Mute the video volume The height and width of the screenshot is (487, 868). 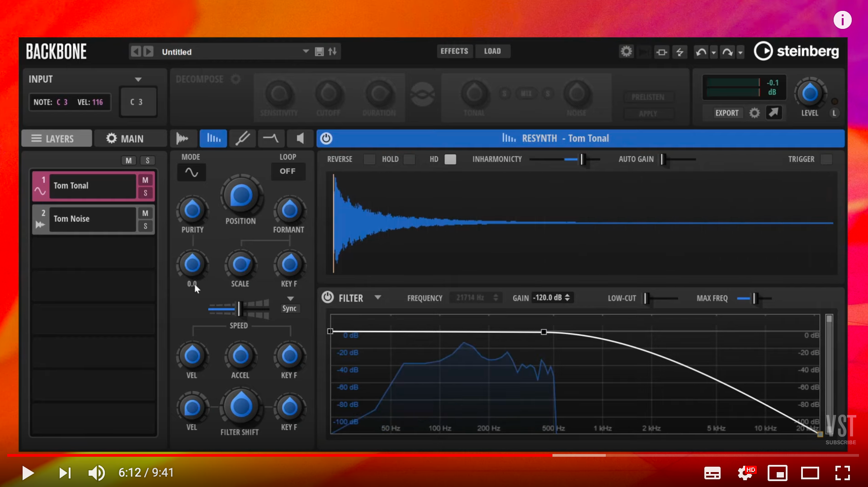(x=96, y=473)
